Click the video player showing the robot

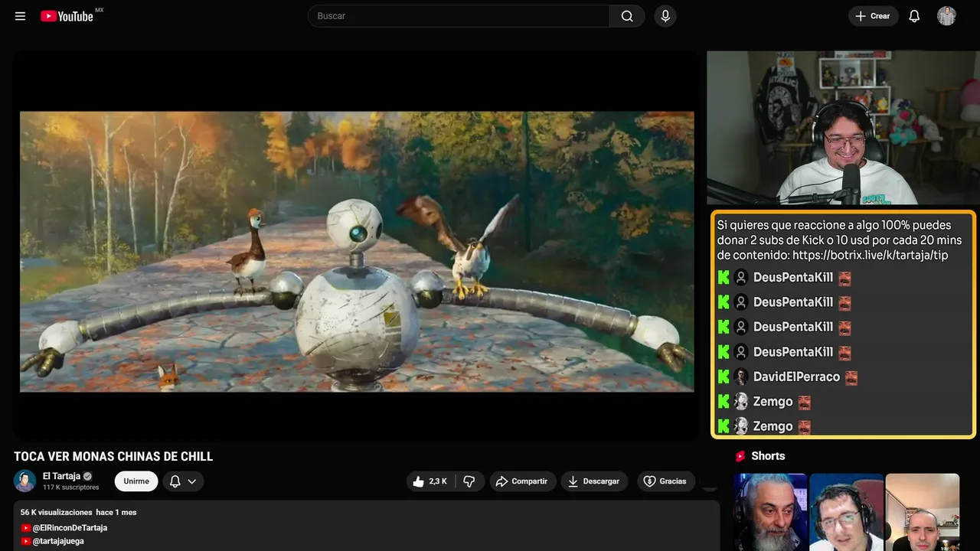[357, 252]
